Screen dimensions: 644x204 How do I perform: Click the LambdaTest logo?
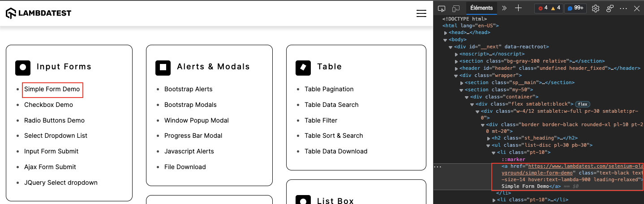[x=39, y=13]
